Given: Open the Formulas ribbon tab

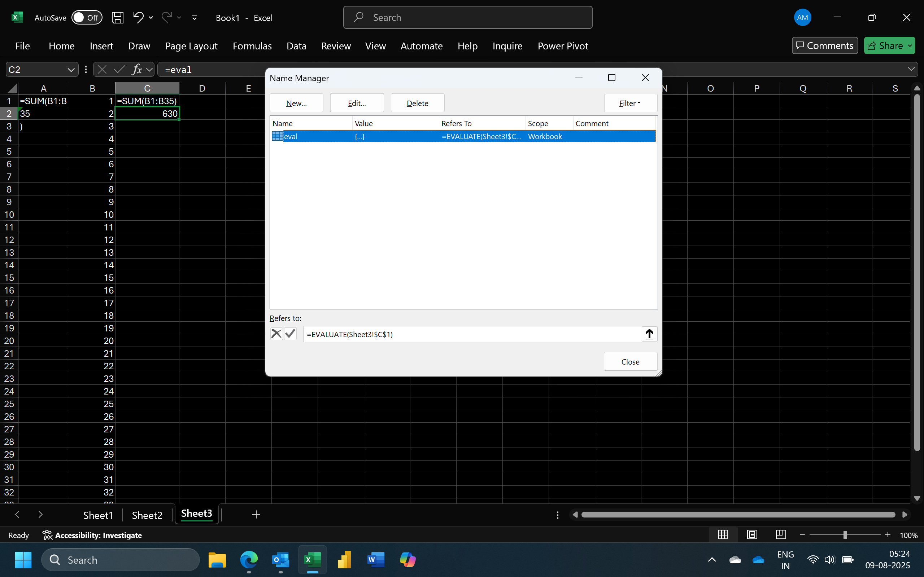Looking at the screenshot, I should (252, 46).
